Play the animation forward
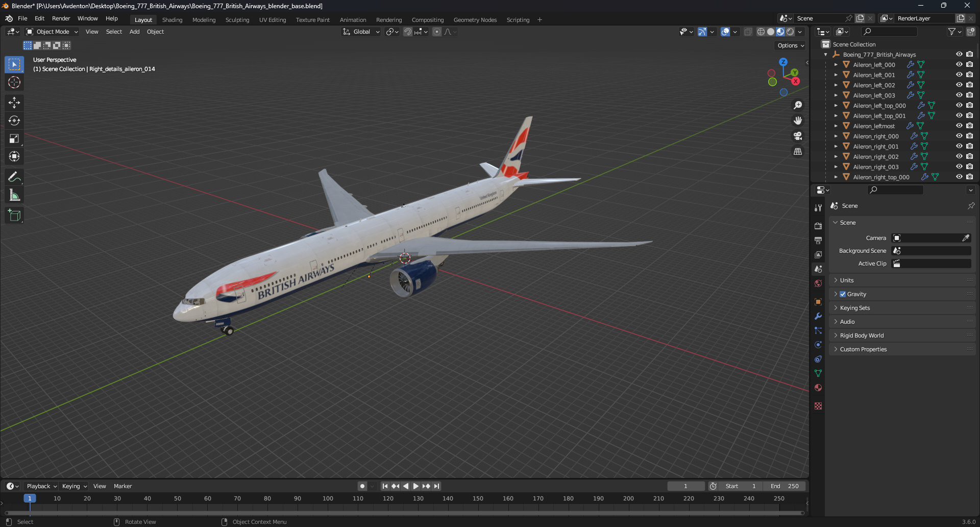This screenshot has height=527, width=980. [x=415, y=486]
